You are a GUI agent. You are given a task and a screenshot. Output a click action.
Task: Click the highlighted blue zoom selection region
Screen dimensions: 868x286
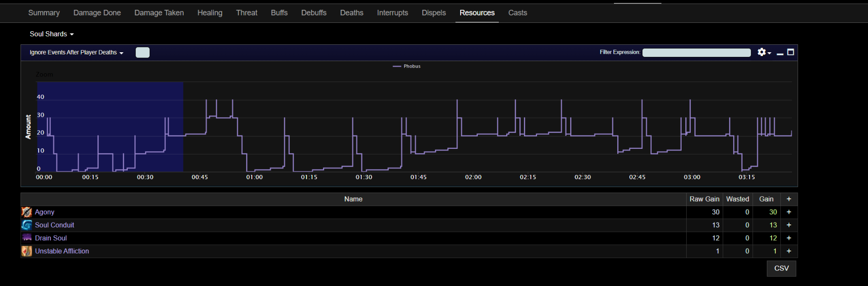110,127
